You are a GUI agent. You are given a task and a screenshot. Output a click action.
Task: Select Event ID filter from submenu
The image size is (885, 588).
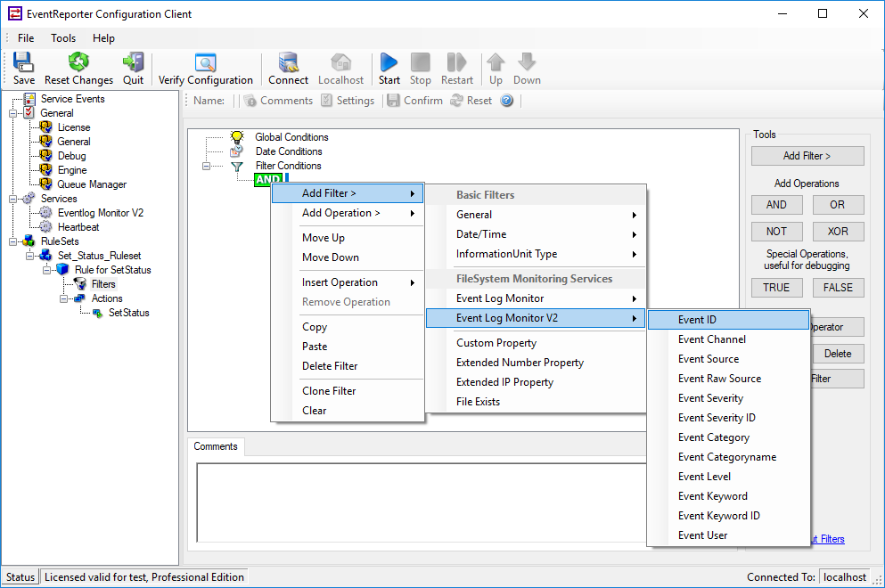click(x=729, y=320)
